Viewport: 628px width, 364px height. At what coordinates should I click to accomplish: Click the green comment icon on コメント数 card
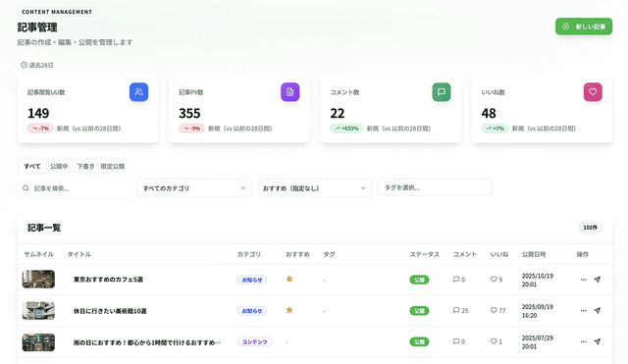(x=442, y=91)
